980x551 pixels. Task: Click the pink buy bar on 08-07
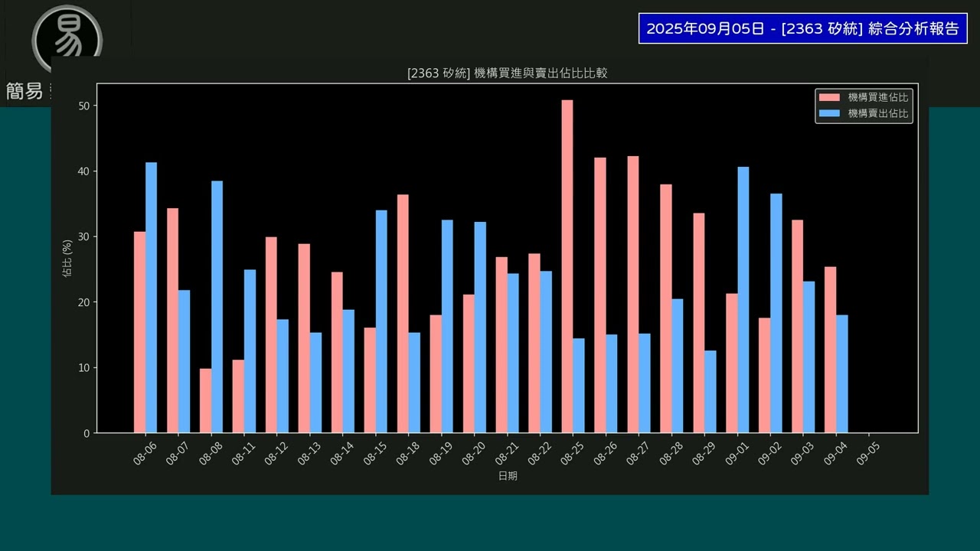point(172,321)
